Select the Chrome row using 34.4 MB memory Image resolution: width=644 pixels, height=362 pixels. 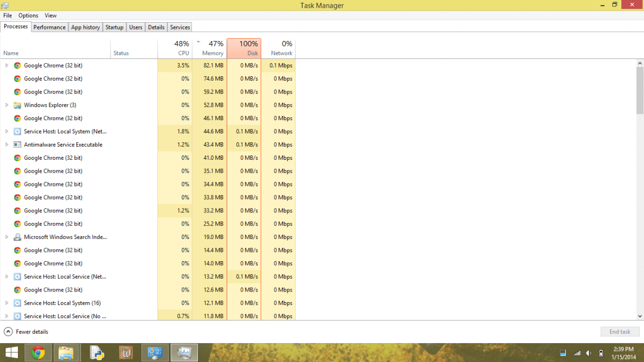[x=148, y=184]
